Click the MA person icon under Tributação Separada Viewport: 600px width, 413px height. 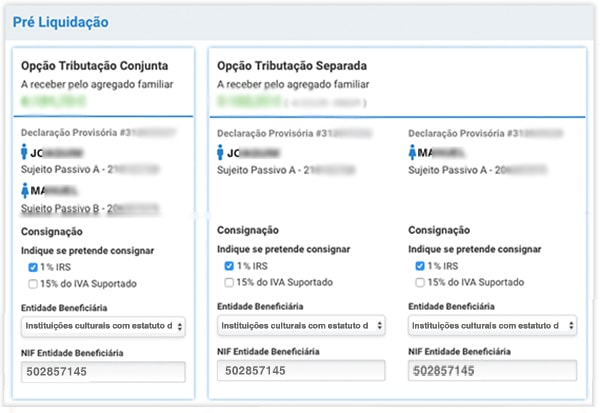[x=414, y=153]
